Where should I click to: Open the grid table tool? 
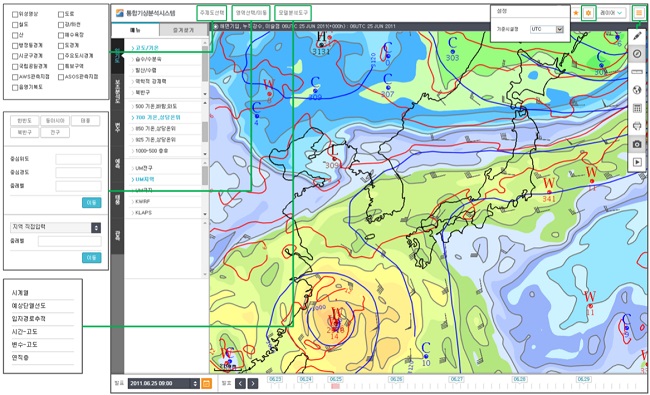tap(637, 108)
